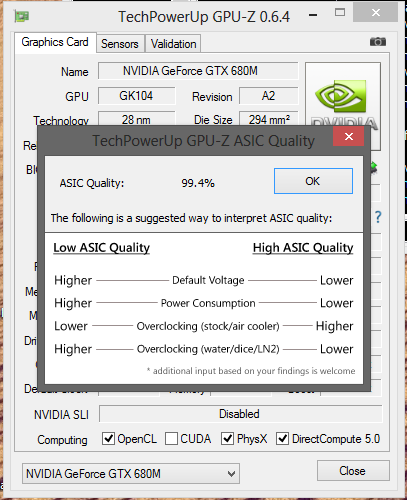Click the Low ASIC Quality heading
The image size is (407, 500).
pos(102,248)
